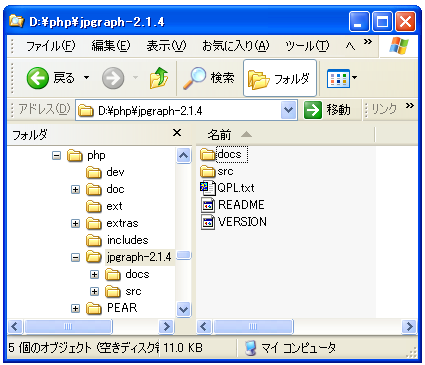Click the extras folder icon in tree
Viewport: 425px width, 365px height.
pos(94,224)
